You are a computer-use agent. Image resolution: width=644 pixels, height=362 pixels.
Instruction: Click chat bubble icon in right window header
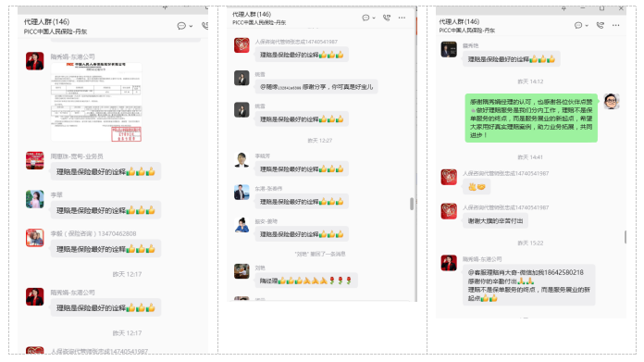pos(578,26)
